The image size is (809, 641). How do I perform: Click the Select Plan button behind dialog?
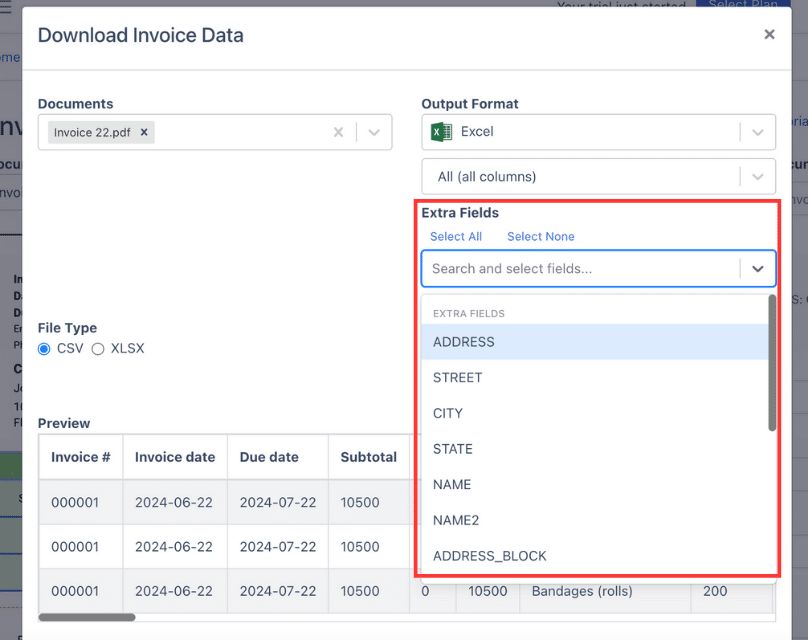click(743, 4)
